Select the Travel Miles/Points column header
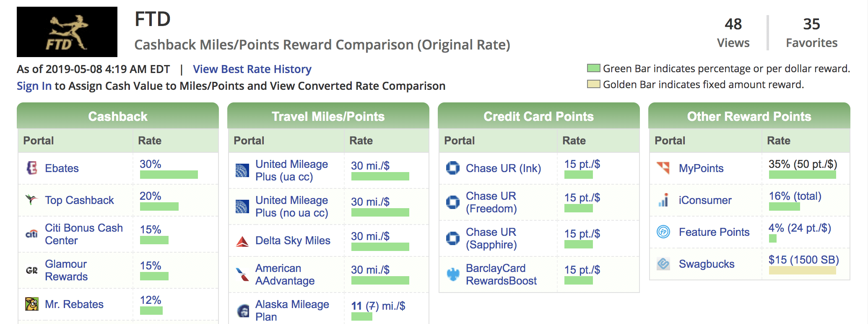Screen dimensions: 868x324 pos(328,116)
